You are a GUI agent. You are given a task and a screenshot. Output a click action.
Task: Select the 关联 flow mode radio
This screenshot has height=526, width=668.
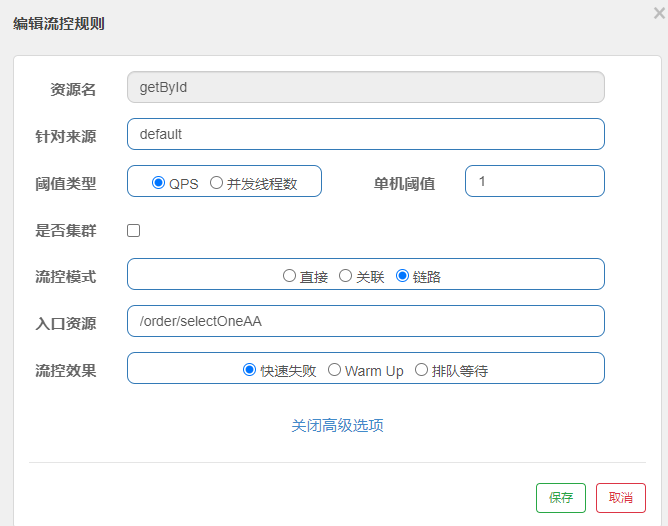click(x=346, y=276)
